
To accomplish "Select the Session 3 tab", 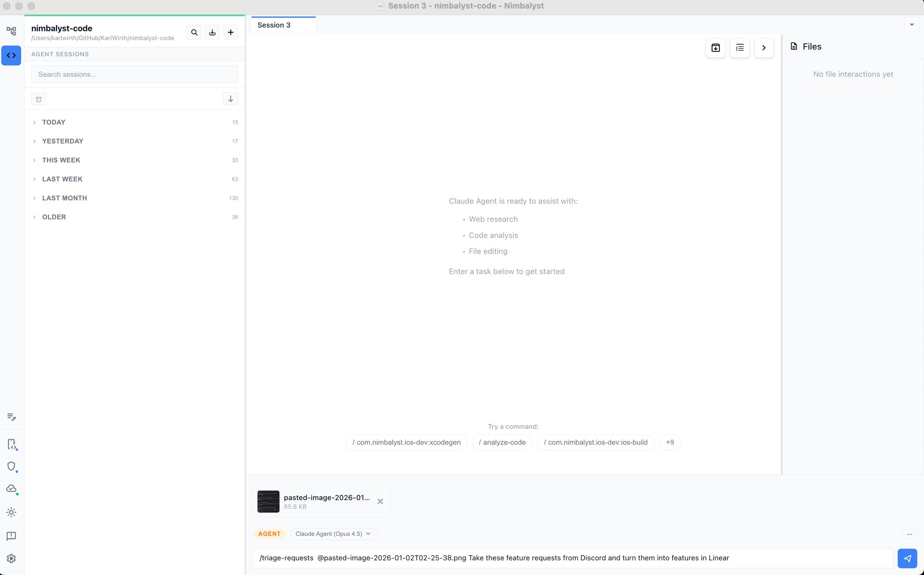I will tap(274, 25).
